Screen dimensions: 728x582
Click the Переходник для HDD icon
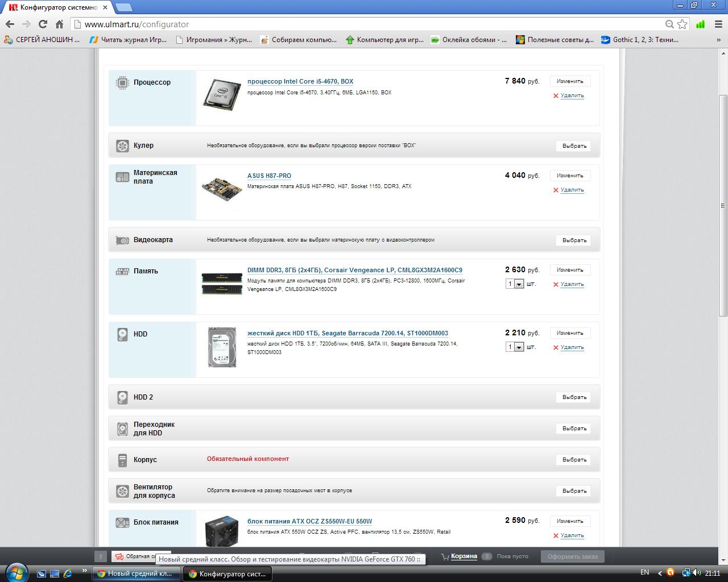coord(122,429)
